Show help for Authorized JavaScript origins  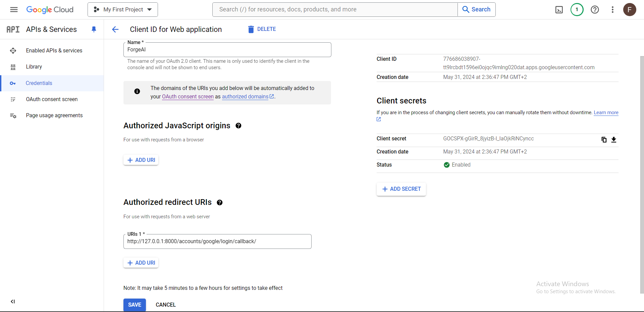click(238, 126)
